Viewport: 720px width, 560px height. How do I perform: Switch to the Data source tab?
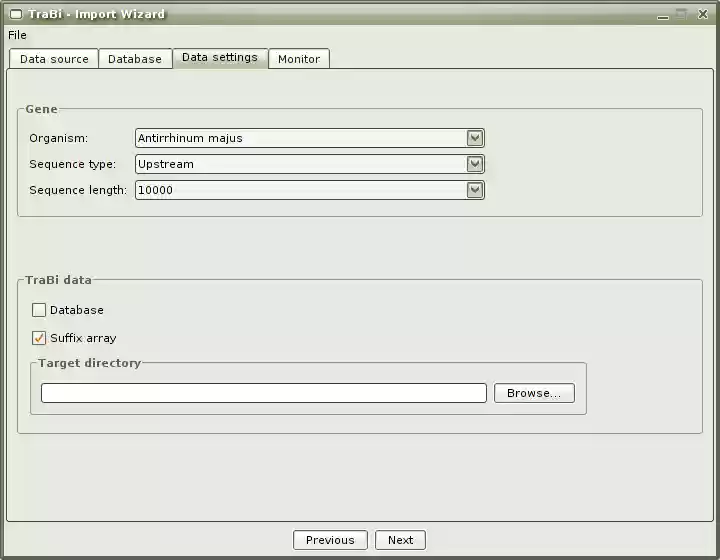[x=54, y=59]
